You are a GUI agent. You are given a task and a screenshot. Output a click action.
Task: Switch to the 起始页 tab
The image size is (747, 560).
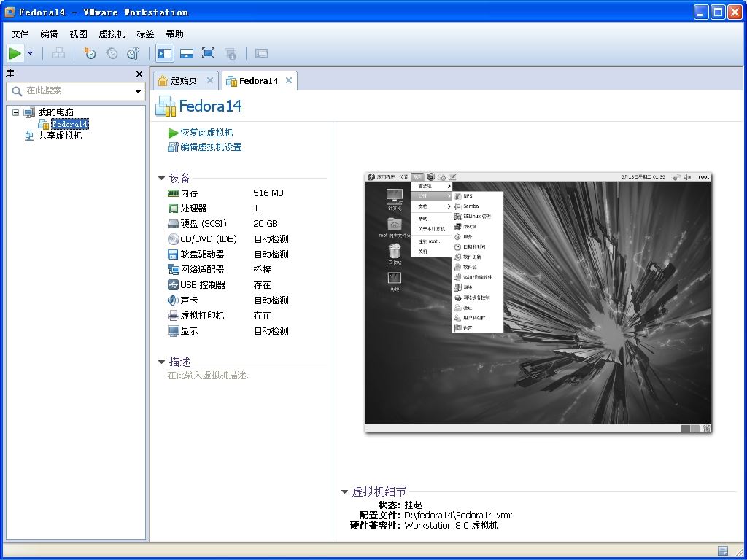point(183,80)
